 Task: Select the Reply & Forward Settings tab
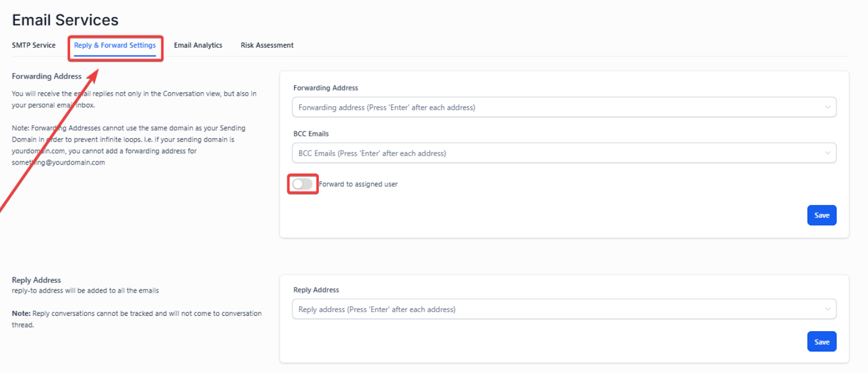115,45
